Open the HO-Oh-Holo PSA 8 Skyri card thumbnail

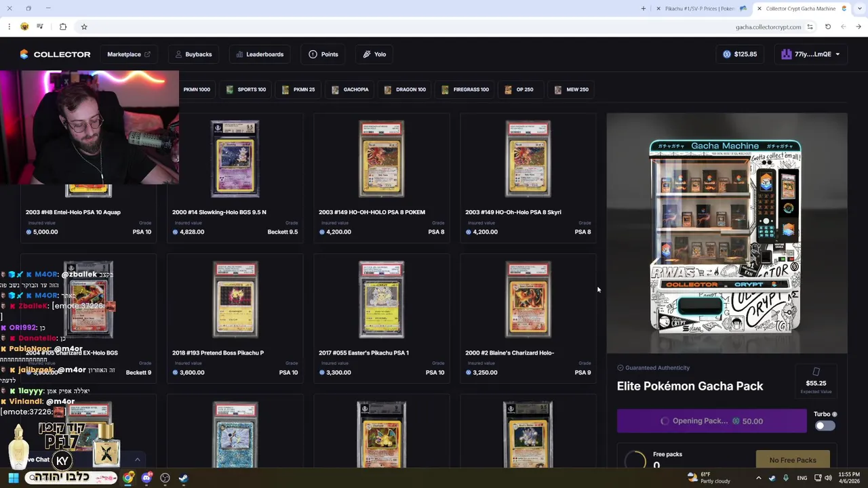click(x=528, y=160)
